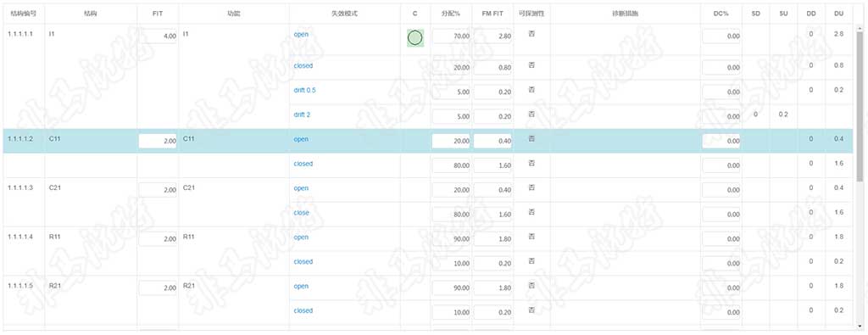Viewport: 868px width, 335px height.
Task: Click the '失效模式' column header
Action: [344, 14]
